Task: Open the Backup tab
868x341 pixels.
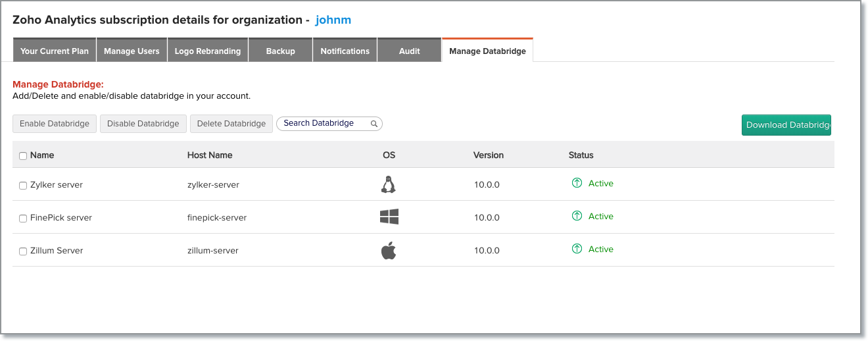Action: 280,51
